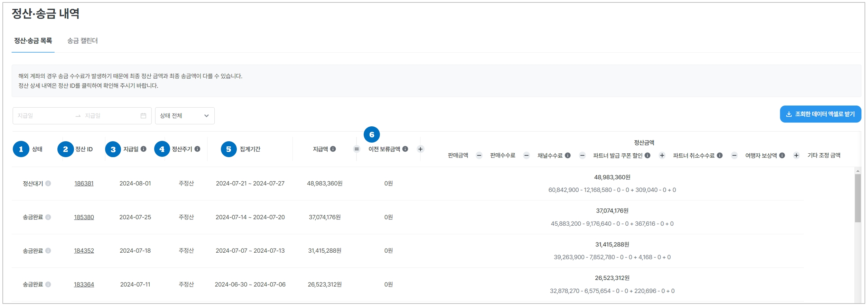Screen dimensions: 868x307
Task: Click info icon beside 정산주기 header
Action: tap(197, 149)
